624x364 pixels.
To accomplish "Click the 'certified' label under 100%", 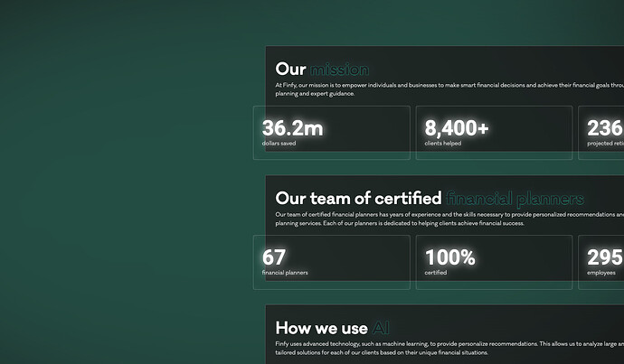I will [436, 273].
